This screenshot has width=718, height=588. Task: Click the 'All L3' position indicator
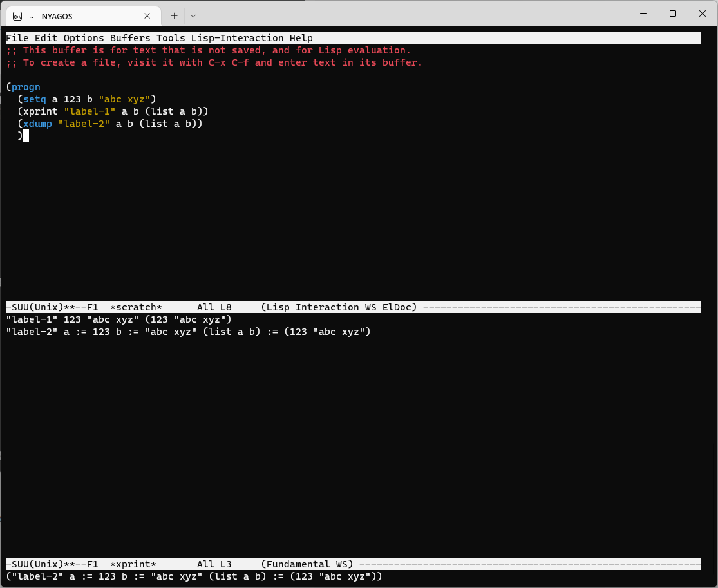click(214, 564)
